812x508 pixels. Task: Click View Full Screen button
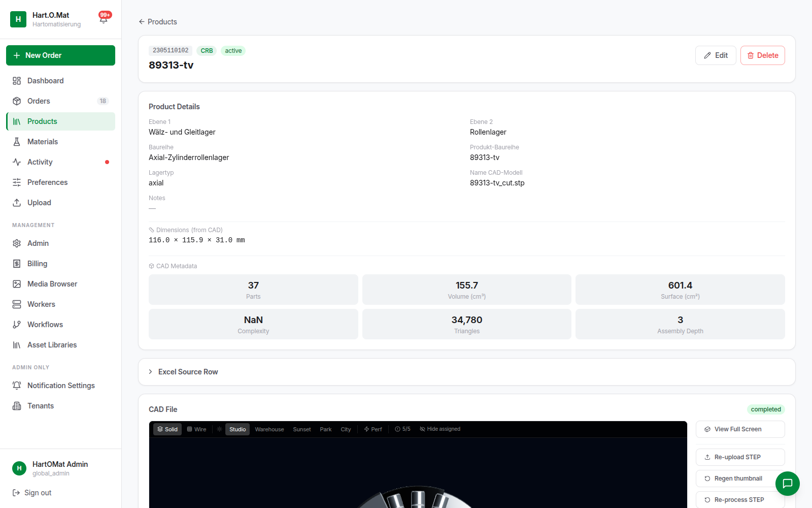[740, 429]
